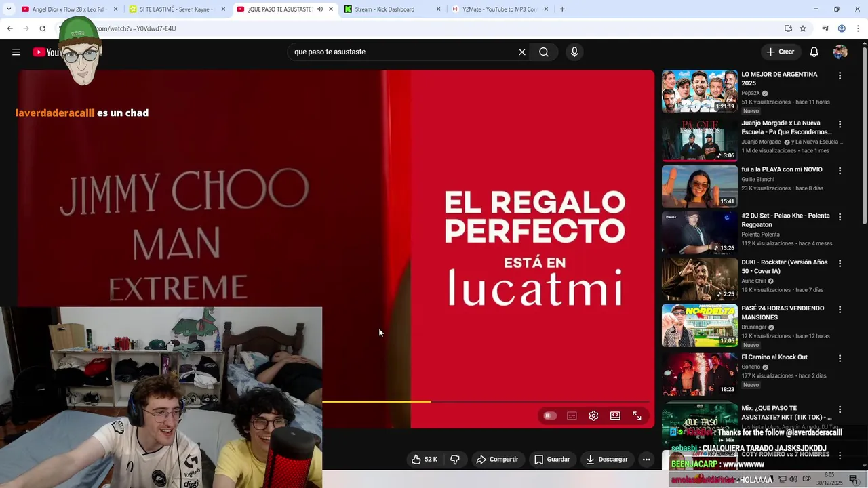Screen dimensions: 868x488
Task: Open options for fui a la PLAYA video
Action: point(840,171)
